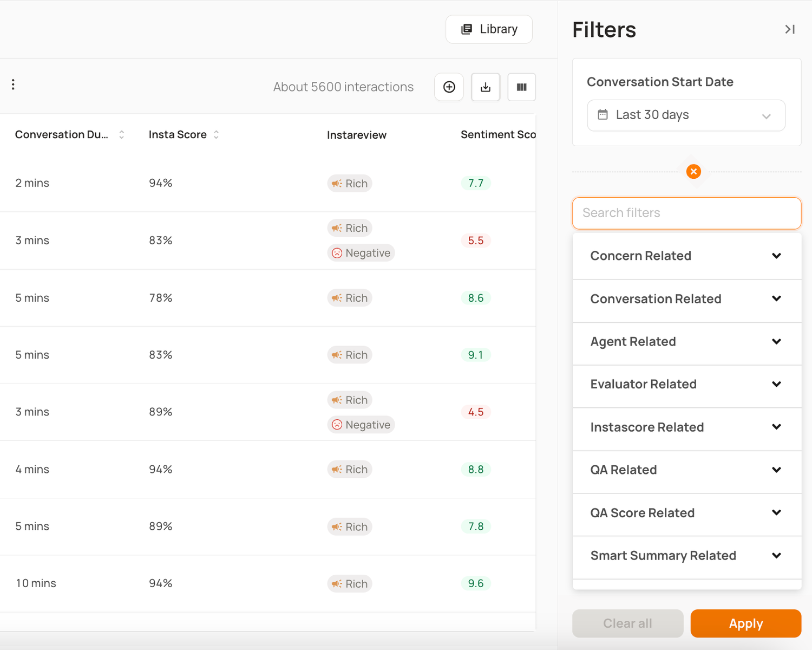
Task: Sort by Insta Score column arrows
Action: pos(216,135)
